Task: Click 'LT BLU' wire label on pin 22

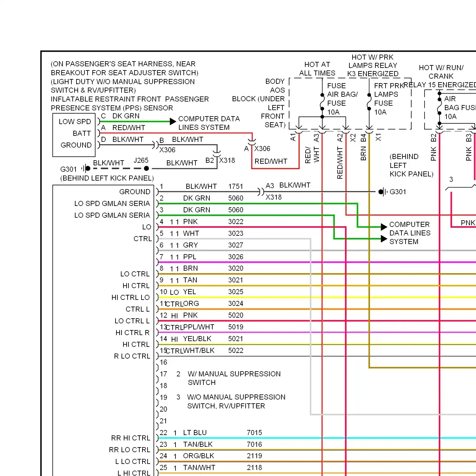Action: [195, 433]
